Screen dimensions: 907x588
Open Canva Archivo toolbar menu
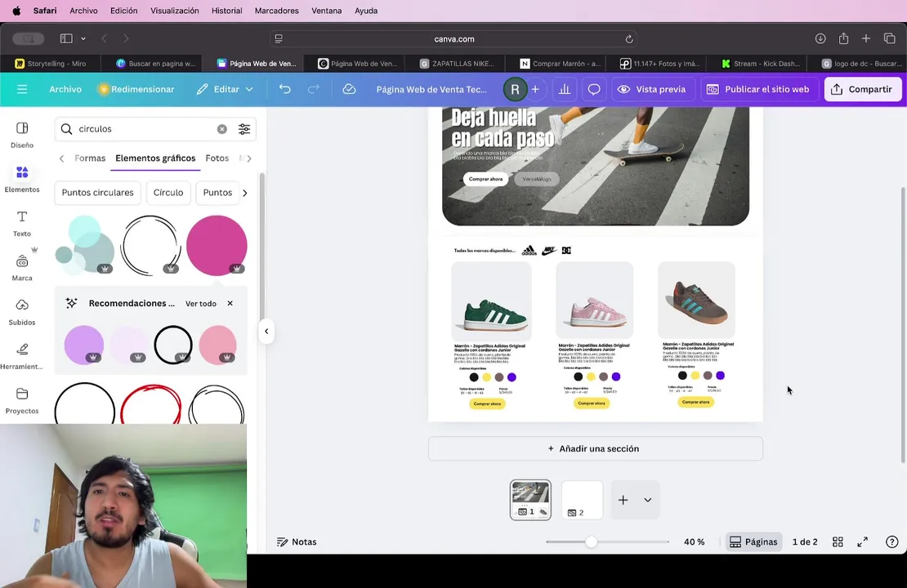click(65, 89)
